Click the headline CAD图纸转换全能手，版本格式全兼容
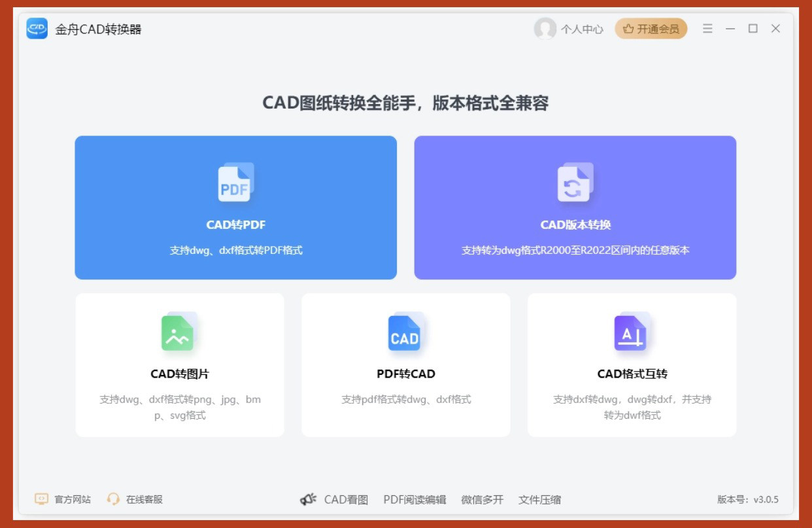The width and height of the screenshot is (812, 528). tap(405, 103)
